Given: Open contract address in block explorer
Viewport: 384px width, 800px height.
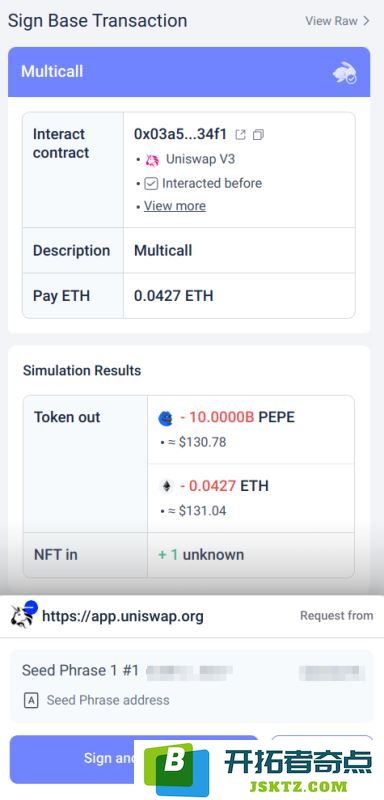Looking at the screenshot, I should coord(240,135).
